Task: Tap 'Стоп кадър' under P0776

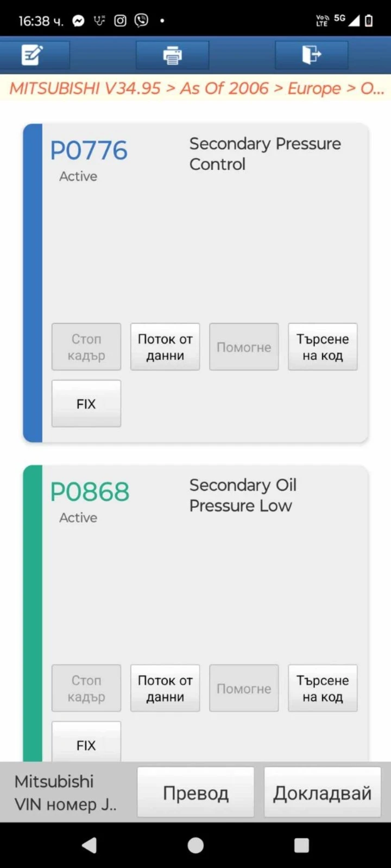Action: coord(86,347)
